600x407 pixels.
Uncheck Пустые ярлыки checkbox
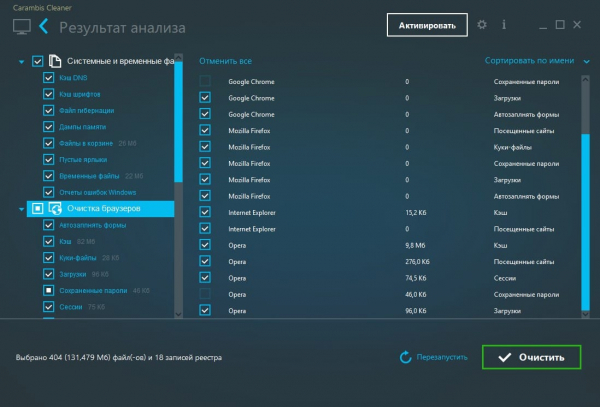(x=48, y=160)
